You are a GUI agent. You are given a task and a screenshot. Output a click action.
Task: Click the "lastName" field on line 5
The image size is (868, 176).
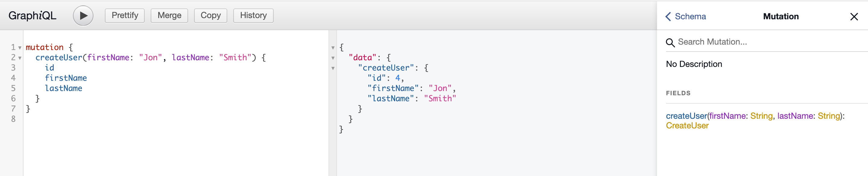point(64,88)
